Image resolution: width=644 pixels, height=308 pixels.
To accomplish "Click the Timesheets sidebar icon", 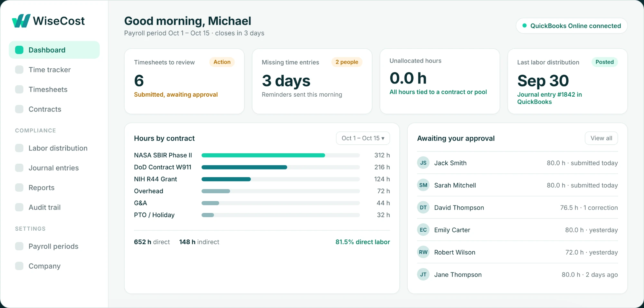I will point(19,89).
